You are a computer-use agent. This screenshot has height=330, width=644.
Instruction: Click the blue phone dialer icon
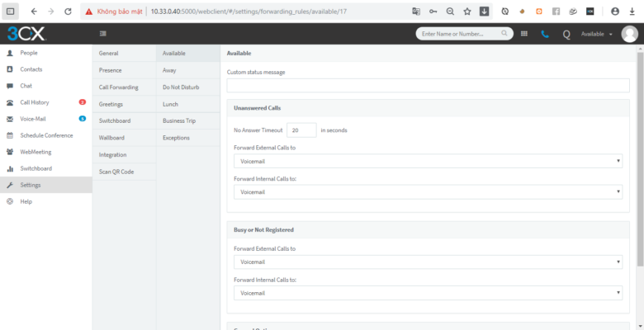coord(545,34)
